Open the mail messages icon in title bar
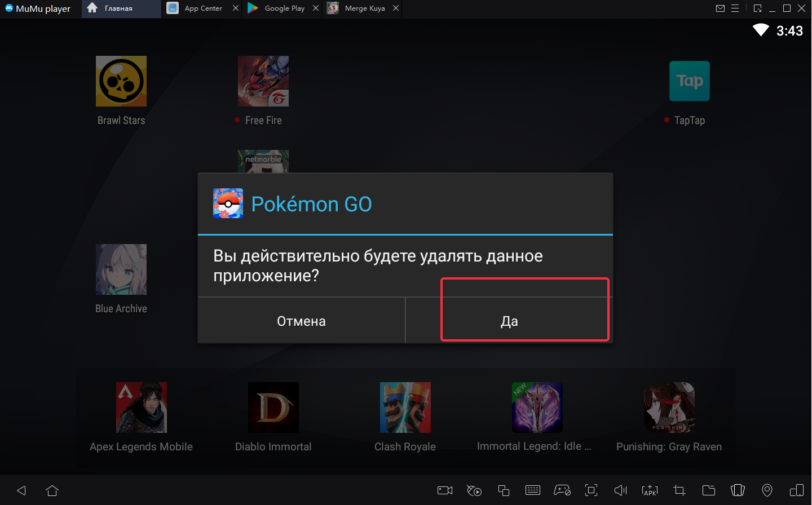 click(720, 8)
